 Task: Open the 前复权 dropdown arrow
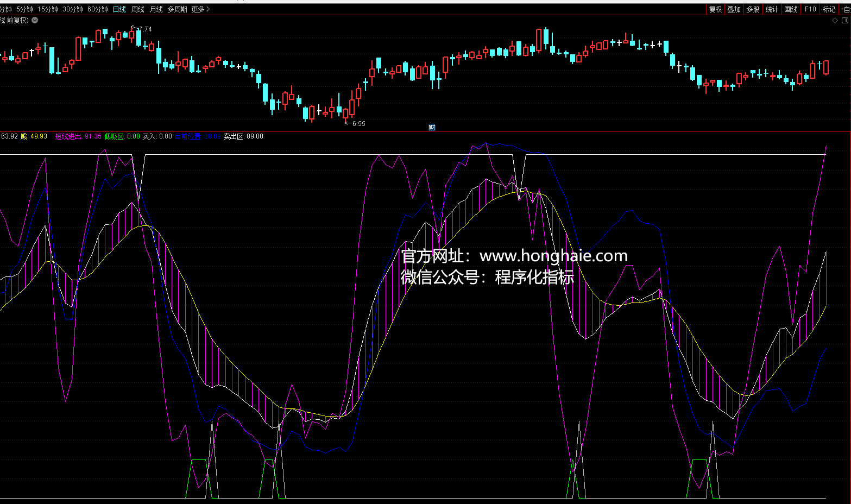tap(35, 21)
